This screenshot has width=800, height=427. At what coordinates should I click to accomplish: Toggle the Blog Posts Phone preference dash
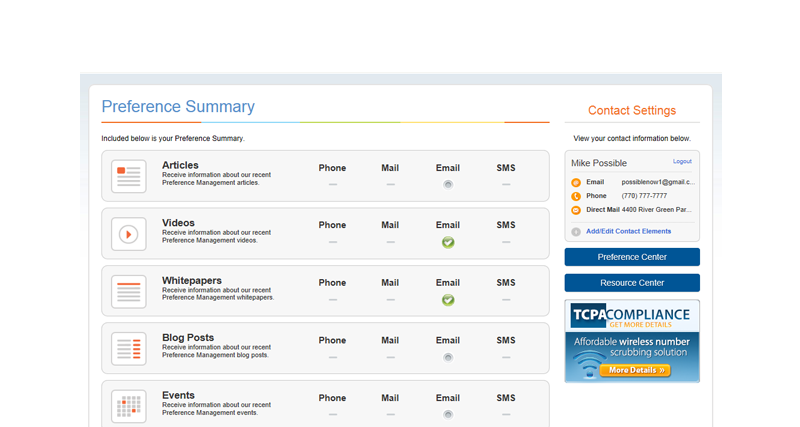333,358
